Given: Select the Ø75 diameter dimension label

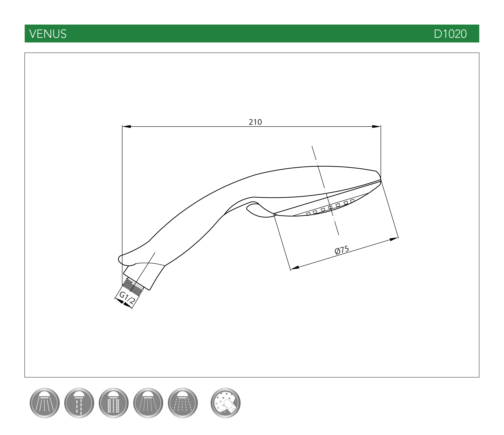Looking at the screenshot, I should point(342,250).
